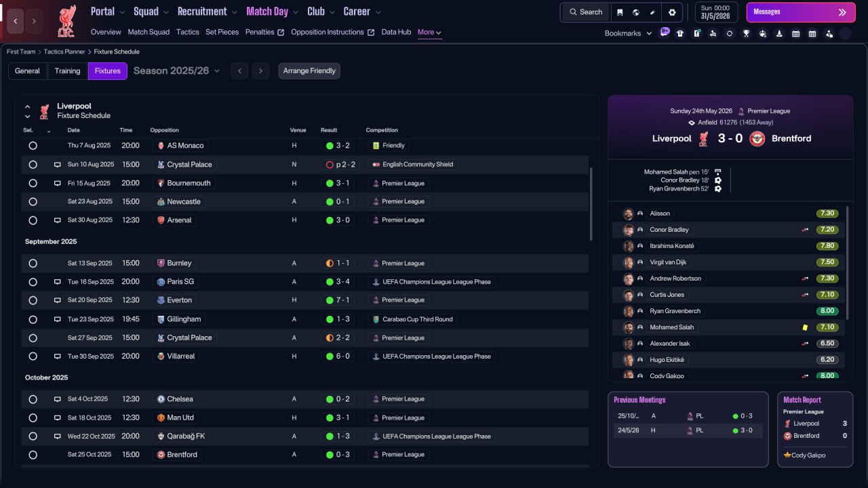
Task: Open the More menu dropdown
Action: (429, 32)
